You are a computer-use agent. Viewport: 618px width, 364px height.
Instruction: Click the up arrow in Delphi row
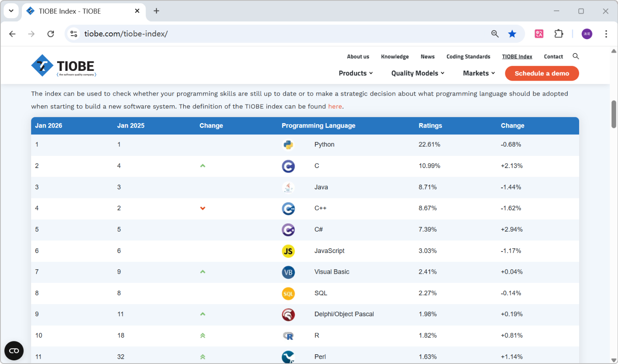tap(203, 314)
